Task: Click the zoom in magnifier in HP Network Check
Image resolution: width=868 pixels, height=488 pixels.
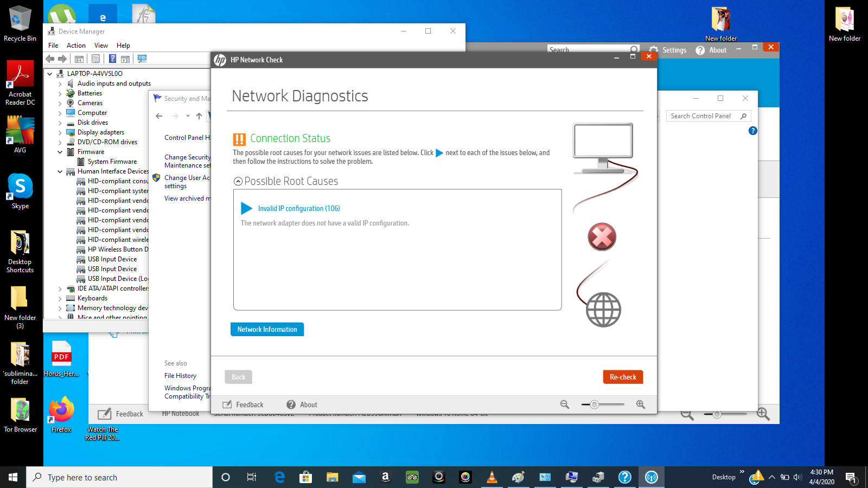Action: tap(641, 404)
